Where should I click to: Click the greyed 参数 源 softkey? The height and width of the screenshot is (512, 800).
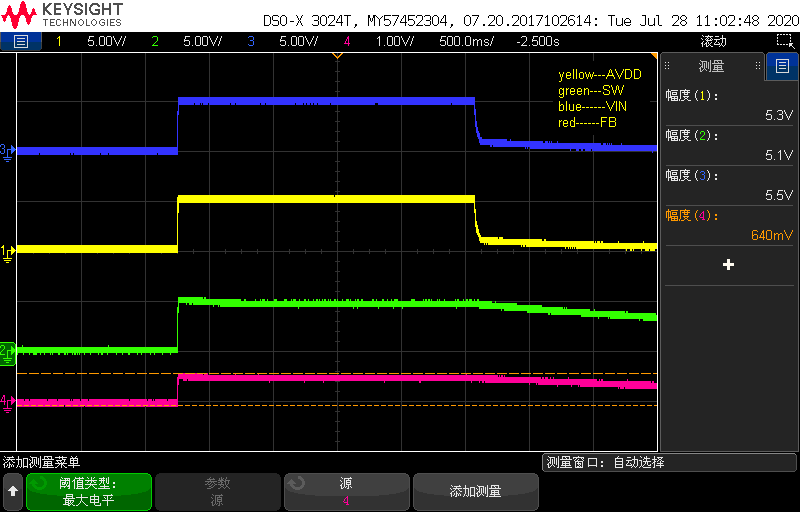(218, 492)
